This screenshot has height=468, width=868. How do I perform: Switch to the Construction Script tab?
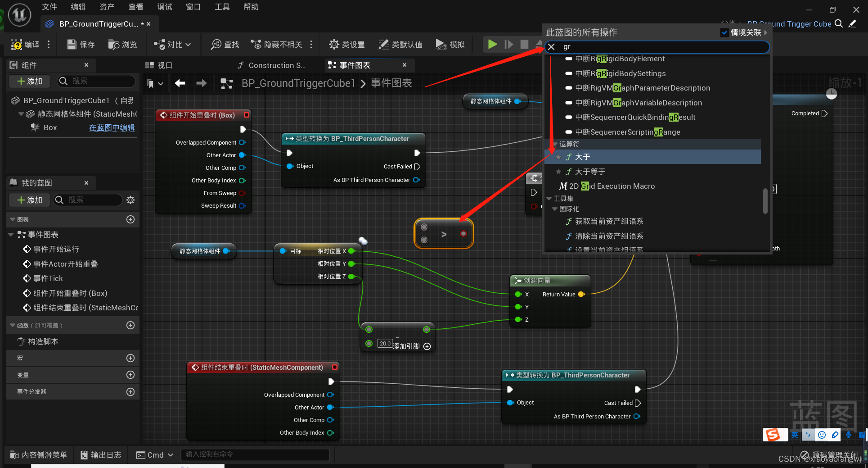(272, 65)
